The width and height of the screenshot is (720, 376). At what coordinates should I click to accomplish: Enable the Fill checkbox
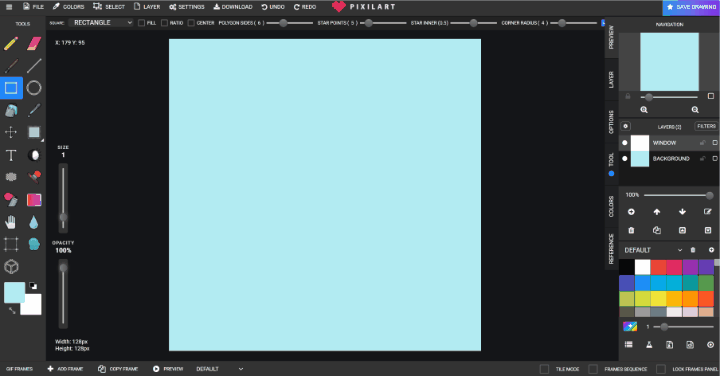(141, 23)
